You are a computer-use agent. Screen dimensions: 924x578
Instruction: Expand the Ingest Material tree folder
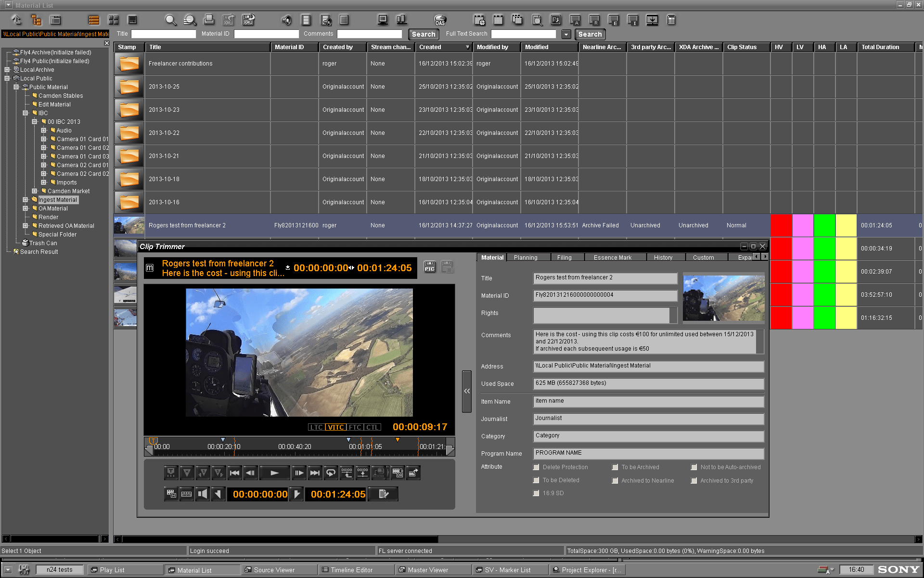pos(26,200)
